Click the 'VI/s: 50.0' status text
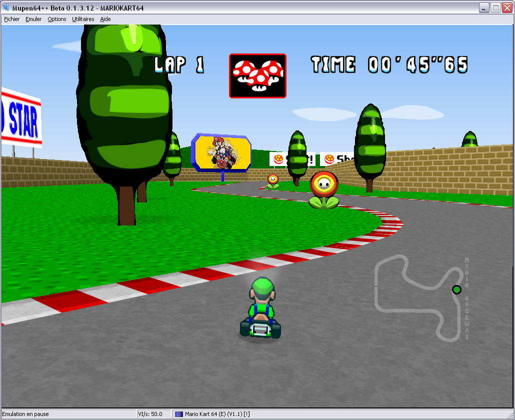This screenshot has height=420, width=515. pos(150,414)
